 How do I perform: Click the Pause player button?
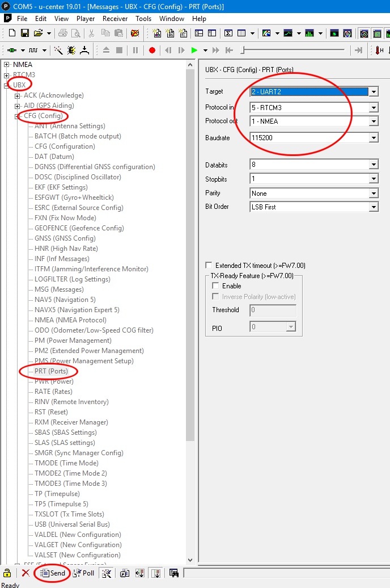click(x=135, y=51)
